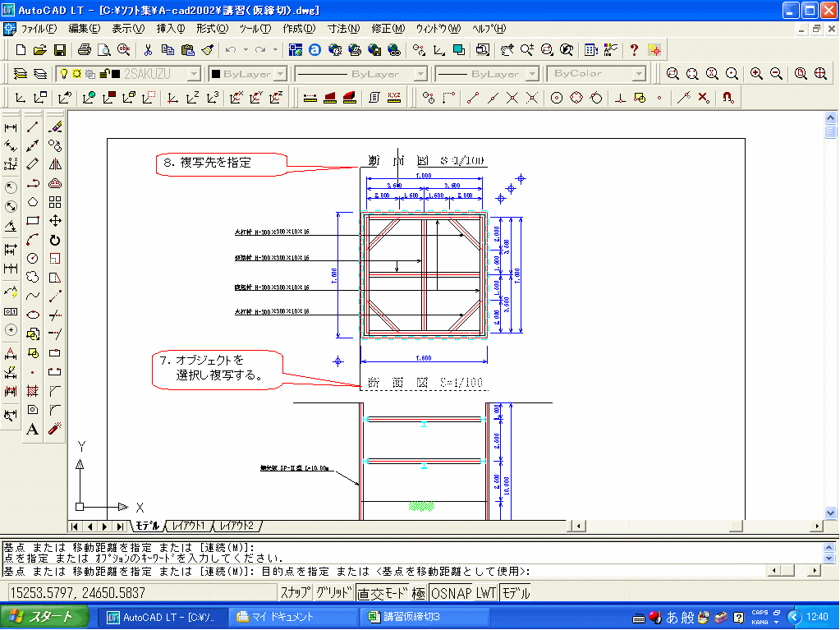Open the Layer Properties Manager icon
This screenshot has width=840, height=630.
[20, 74]
